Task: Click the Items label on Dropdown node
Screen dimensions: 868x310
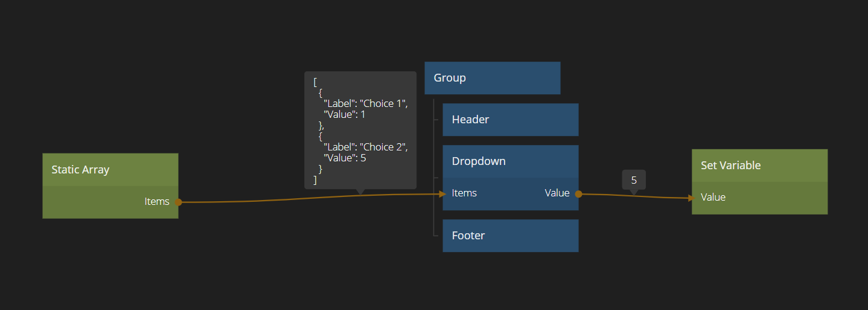Action: tap(464, 193)
